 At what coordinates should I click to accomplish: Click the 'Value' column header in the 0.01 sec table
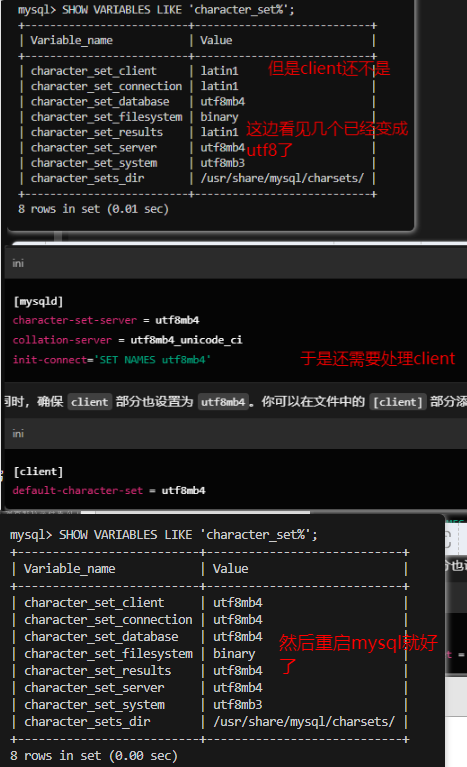click(x=216, y=40)
